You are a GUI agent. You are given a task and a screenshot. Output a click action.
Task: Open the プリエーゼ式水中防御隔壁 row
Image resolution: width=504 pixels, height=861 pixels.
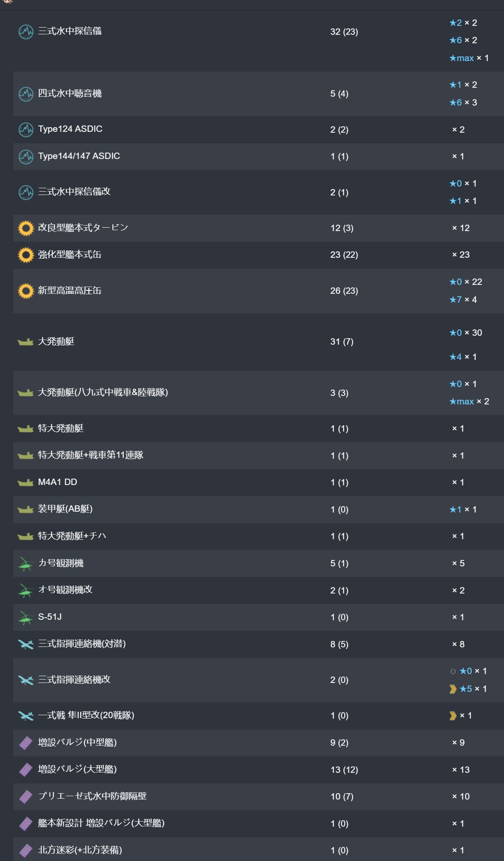pos(92,796)
